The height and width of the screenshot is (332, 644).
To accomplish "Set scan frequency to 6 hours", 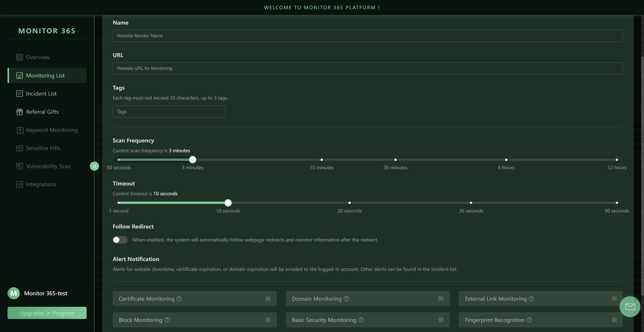I will (506, 160).
